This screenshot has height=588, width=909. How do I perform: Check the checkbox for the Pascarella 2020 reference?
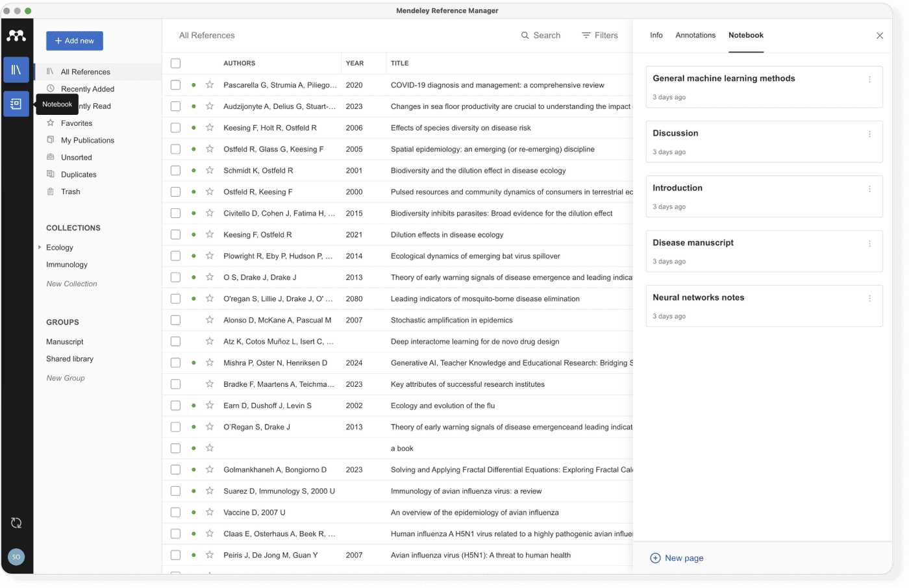coord(175,85)
